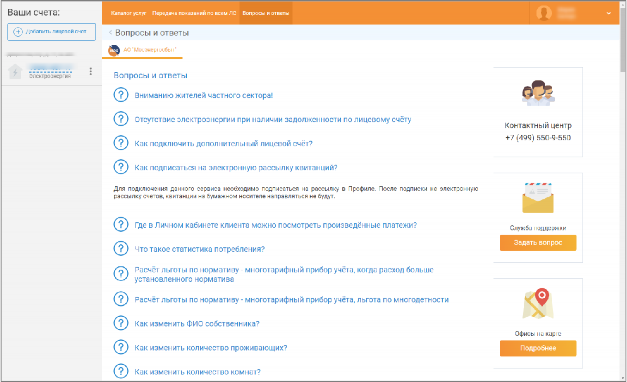Click the Добавить лицевой счет button
Image resolution: width=627 pixels, height=382 pixels.
coord(51,32)
